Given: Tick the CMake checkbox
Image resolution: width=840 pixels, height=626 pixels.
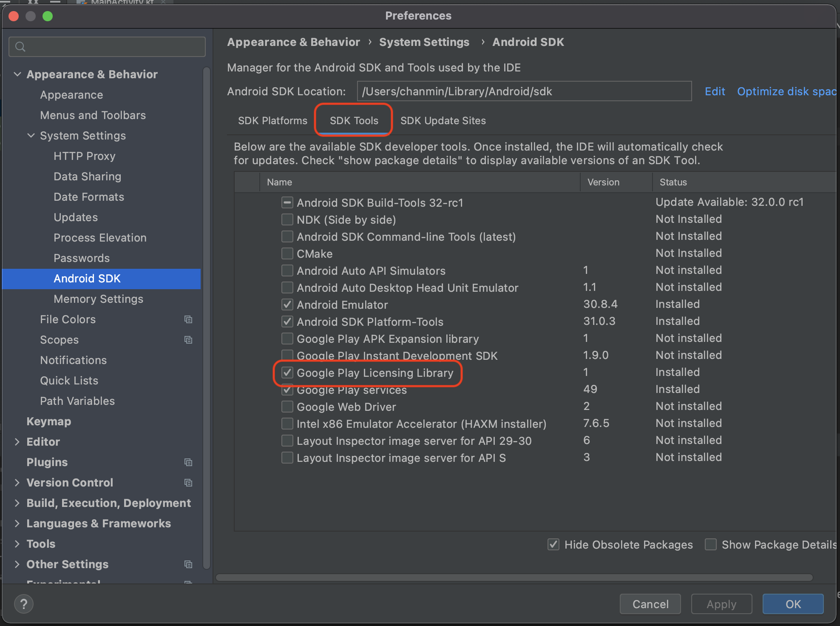Looking at the screenshot, I should click(x=287, y=254).
